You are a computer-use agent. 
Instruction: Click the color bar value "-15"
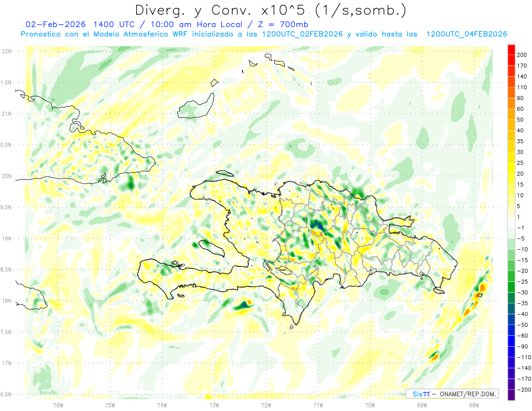[522, 260]
